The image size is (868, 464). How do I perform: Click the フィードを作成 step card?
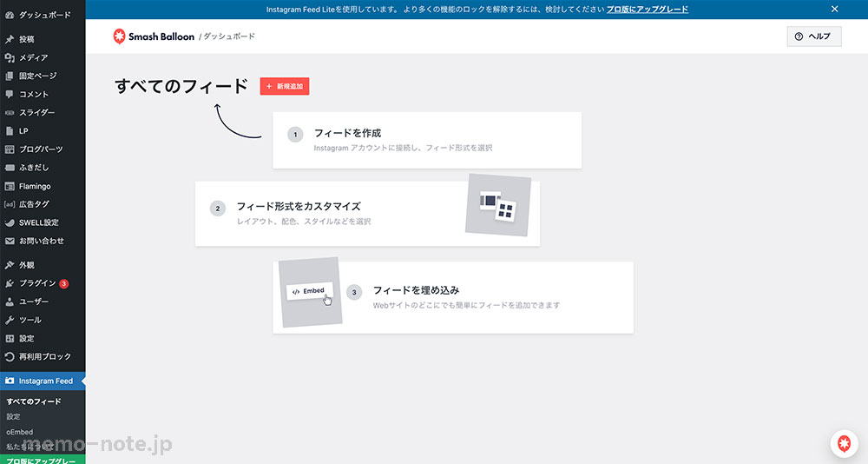point(427,140)
